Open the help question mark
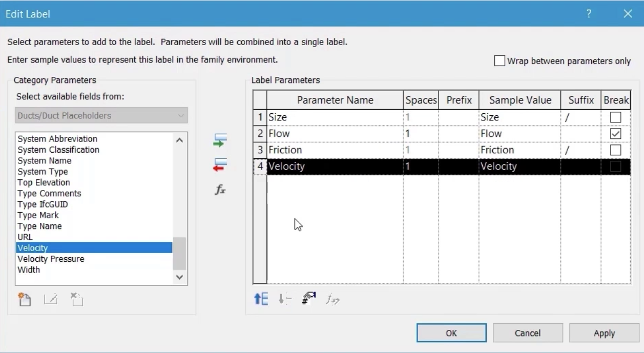This screenshot has height=353, width=644. click(x=590, y=14)
